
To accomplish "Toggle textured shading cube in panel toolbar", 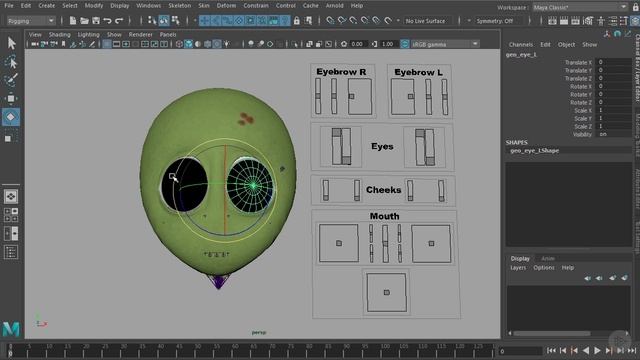I will 188,44.
